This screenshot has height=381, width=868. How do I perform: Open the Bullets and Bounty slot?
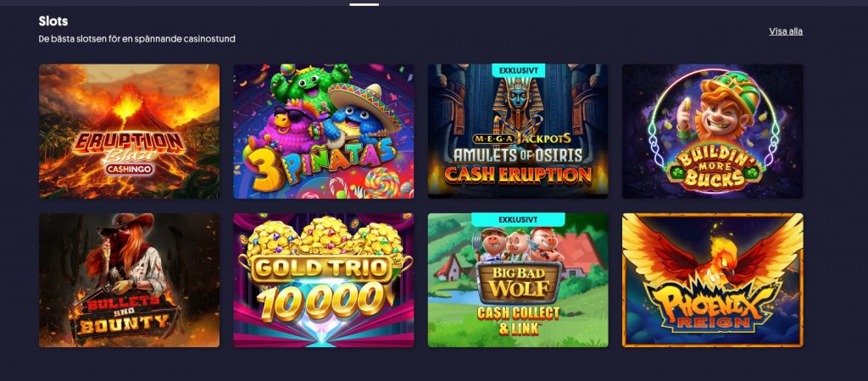[129, 280]
